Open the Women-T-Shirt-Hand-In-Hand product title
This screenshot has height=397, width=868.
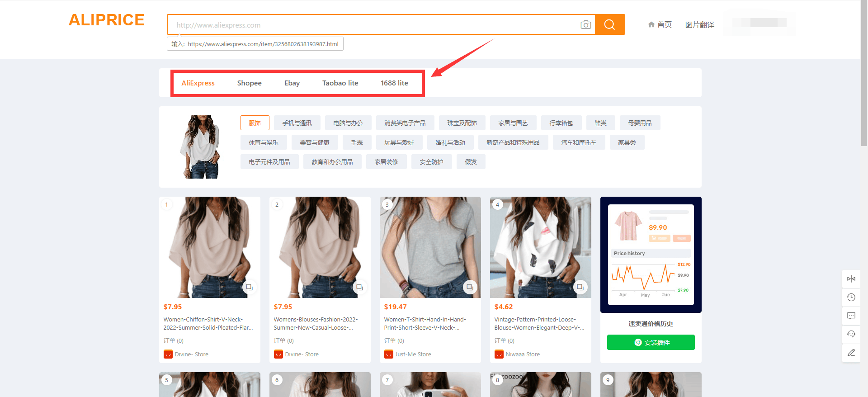coord(425,324)
